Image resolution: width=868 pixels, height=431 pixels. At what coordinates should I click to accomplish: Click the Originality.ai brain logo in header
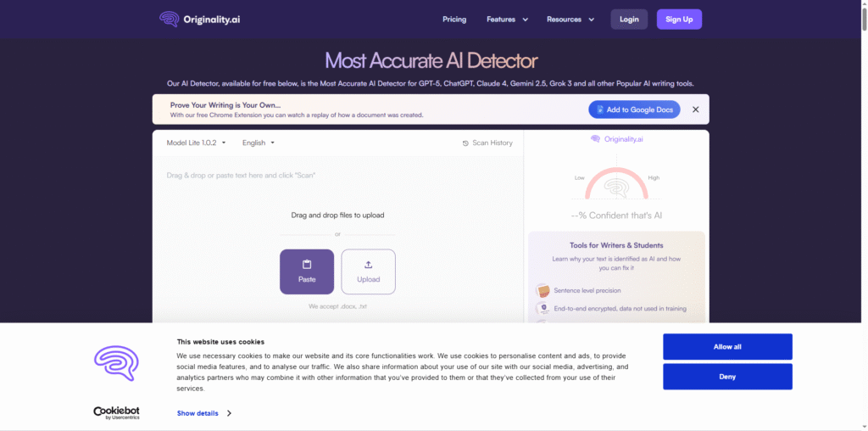[169, 20]
